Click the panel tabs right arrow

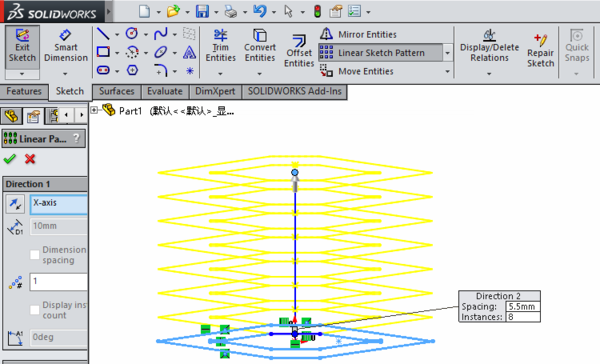tap(81, 115)
